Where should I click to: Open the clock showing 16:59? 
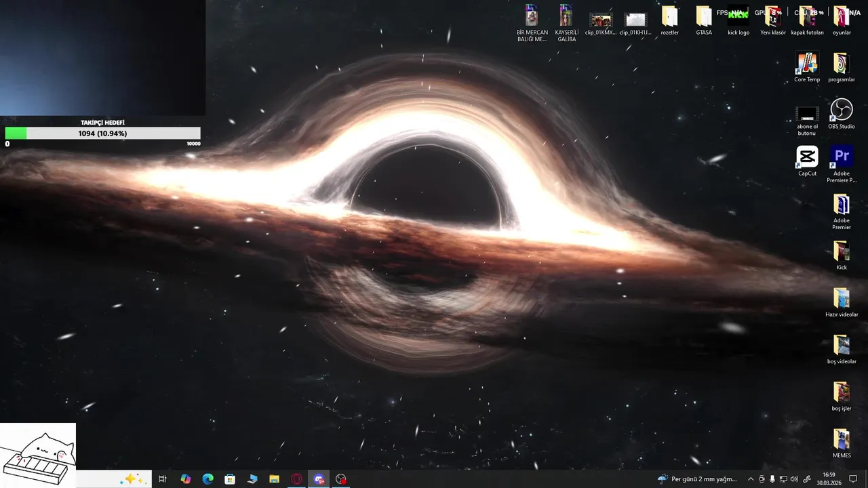click(x=829, y=479)
